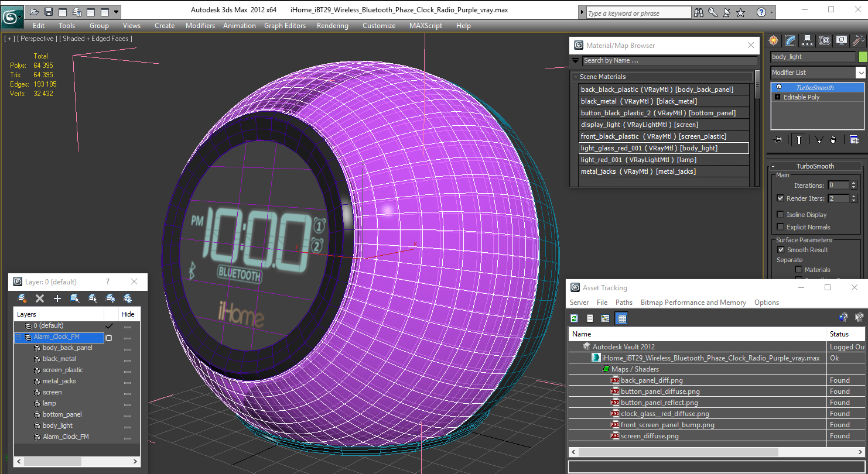This screenshot has width=868, height=474.
Task: Click the Render Iters spinner arrows
Action: [853, 198]
